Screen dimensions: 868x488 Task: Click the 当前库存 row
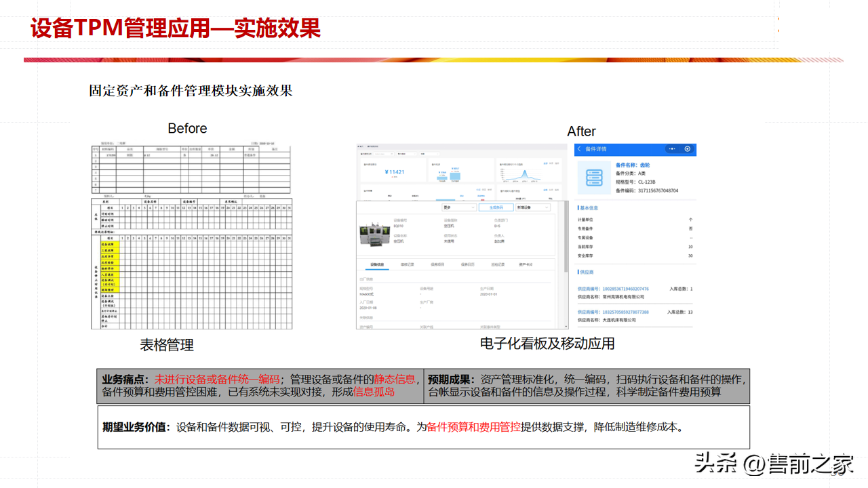coord(635,247)
